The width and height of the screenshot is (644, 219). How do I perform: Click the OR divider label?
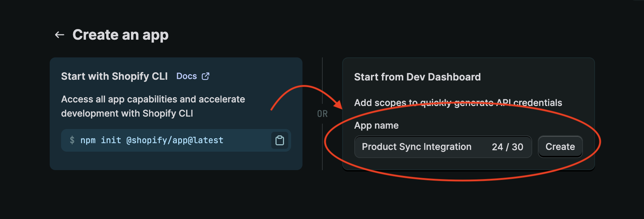[322, 114]
